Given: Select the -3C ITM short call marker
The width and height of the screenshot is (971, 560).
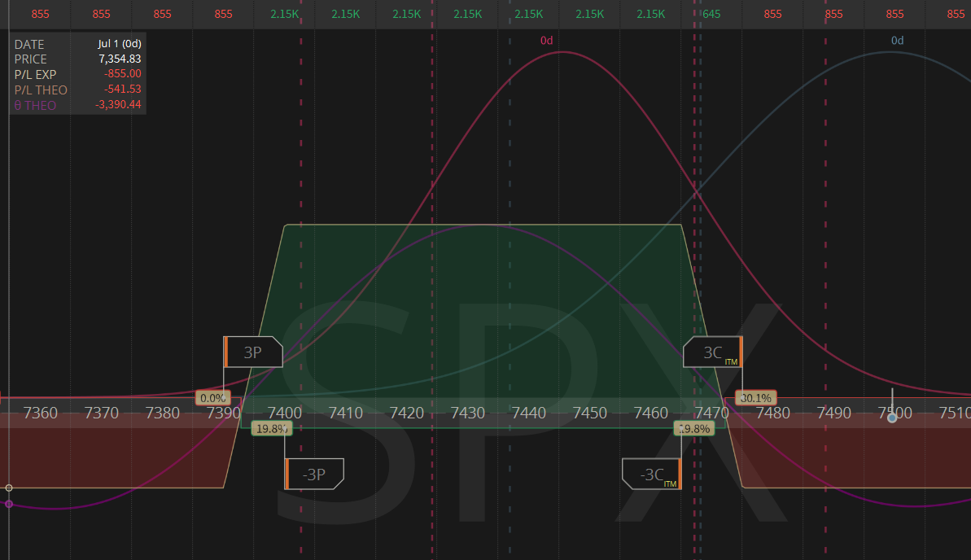Looking at the screenshot, I should click(x=652, y=474).
